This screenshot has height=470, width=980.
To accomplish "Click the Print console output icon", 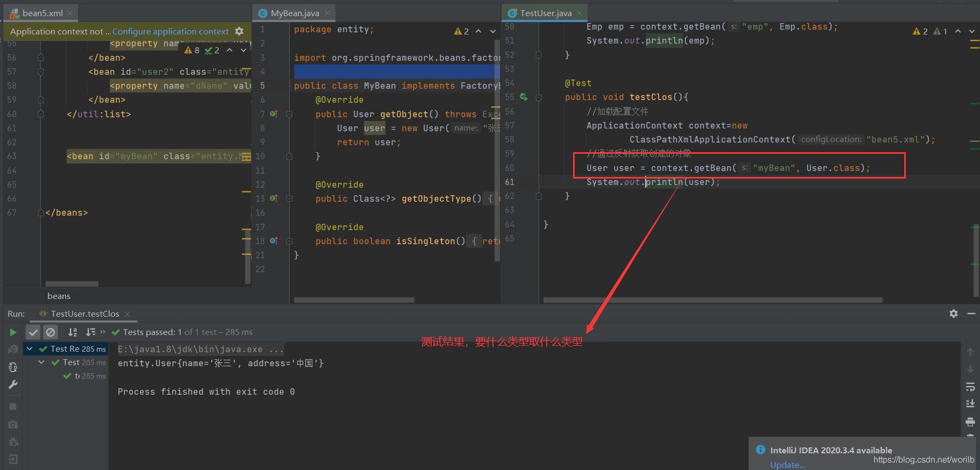I will point(970,421).
